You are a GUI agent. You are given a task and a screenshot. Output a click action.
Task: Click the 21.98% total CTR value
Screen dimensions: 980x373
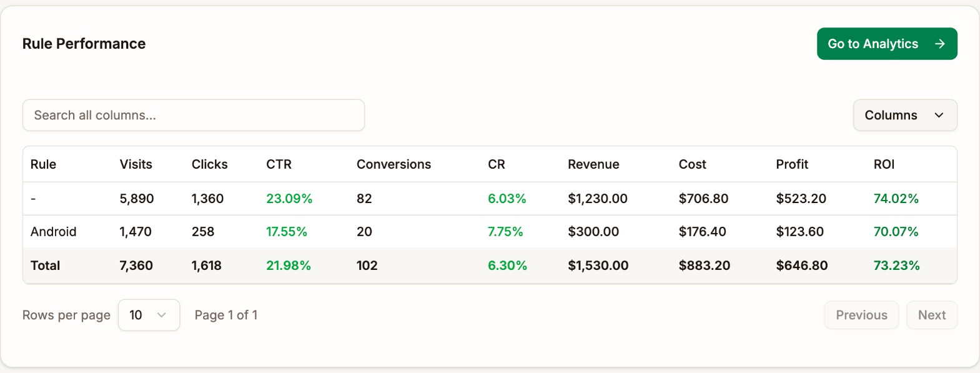(x=289, y=266)
